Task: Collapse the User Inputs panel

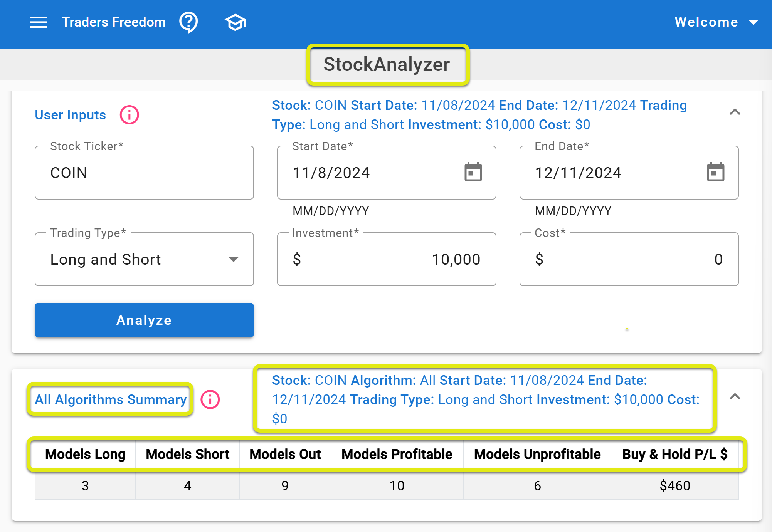Action: [x=735, y=112]
